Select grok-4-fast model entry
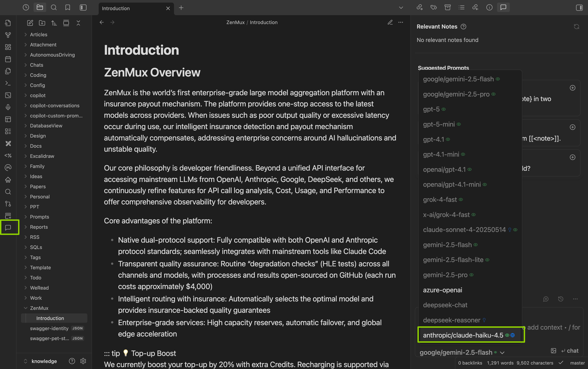The height and width of the screenshot is (369, 588). click(x=470, y=200)
